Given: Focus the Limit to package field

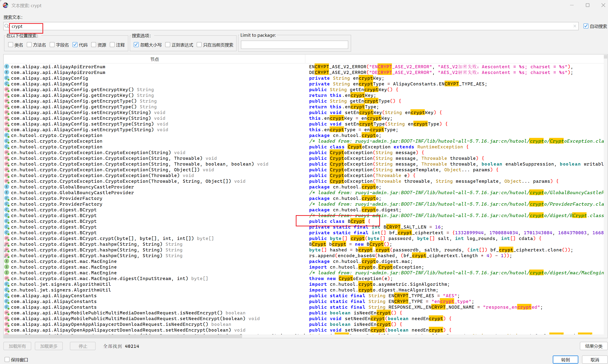Looking at the screenshot, I should (294, 45).
